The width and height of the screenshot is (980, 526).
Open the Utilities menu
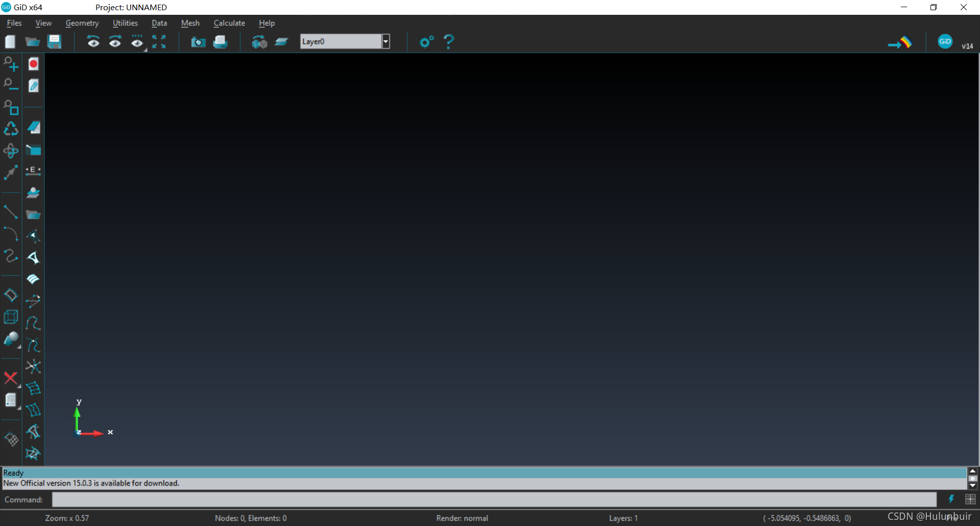125,23
